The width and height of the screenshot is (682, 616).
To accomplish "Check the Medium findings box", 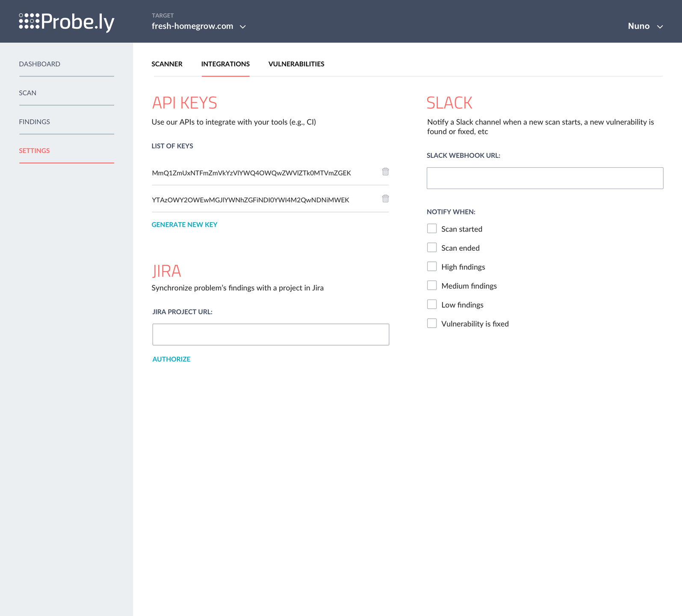I will coord(432,285).
